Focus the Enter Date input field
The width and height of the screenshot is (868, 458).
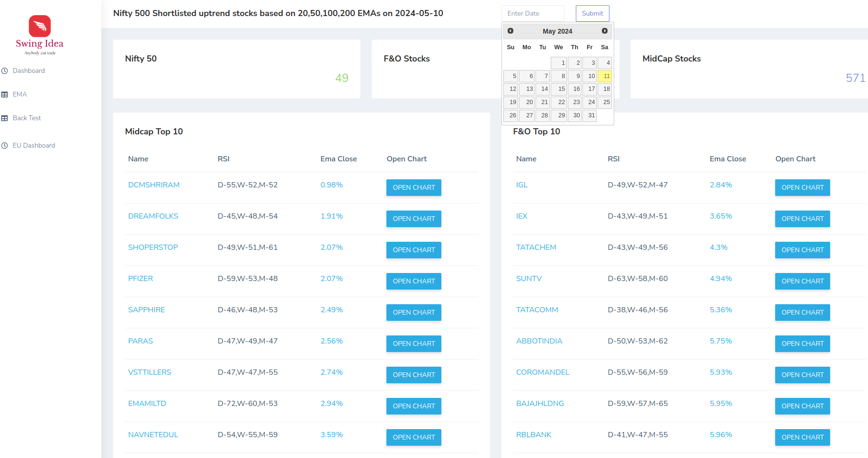coord(533,13)
